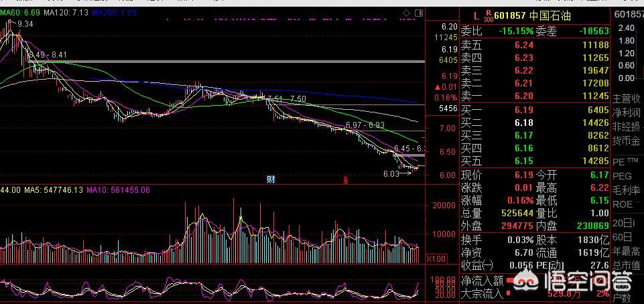
Task: Click the diamond icon above the chart
Action: [406, 13]
